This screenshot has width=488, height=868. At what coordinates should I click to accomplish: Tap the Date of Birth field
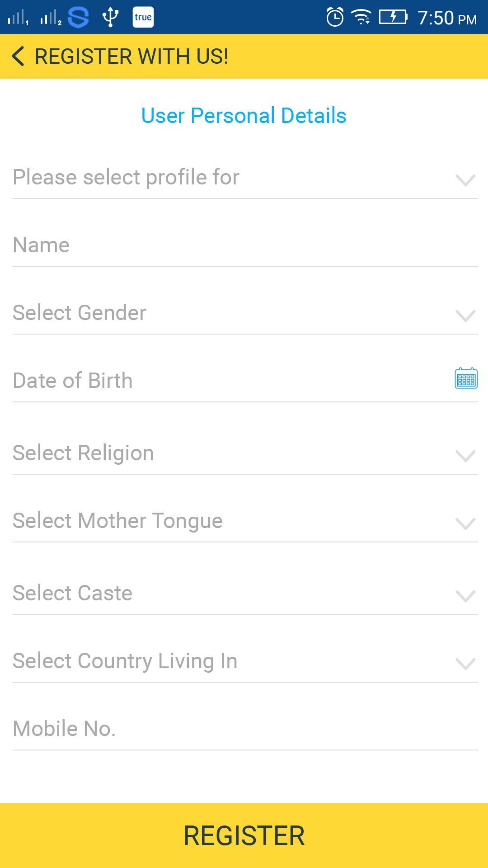pyautogui.click(x=226, y=381)
